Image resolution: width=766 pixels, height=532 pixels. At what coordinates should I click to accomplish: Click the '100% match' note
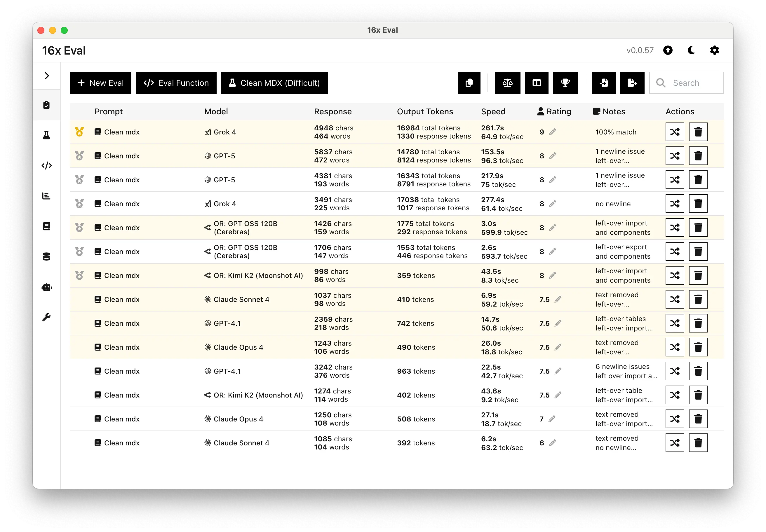point(616,132)
